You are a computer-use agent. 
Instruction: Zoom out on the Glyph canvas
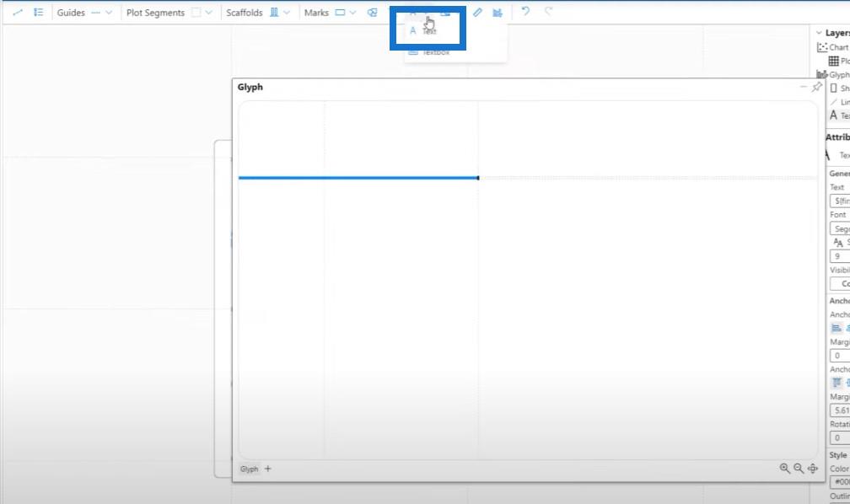click(x=799, y=469)
